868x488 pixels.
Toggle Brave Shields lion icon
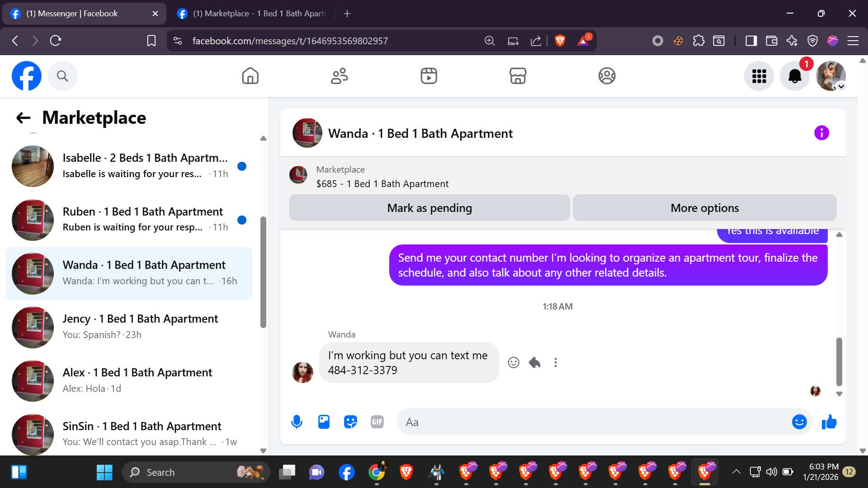(560, 41)
